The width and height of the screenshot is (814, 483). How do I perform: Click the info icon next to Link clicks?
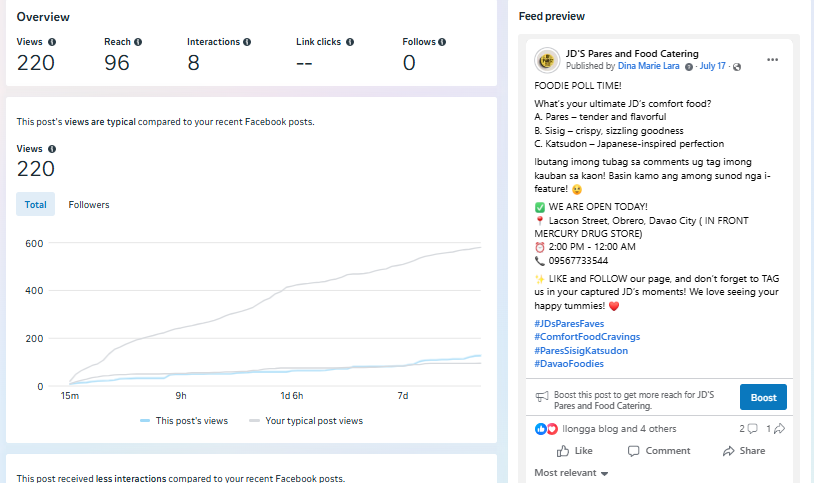pyautogui.click(x=350, y=42)
